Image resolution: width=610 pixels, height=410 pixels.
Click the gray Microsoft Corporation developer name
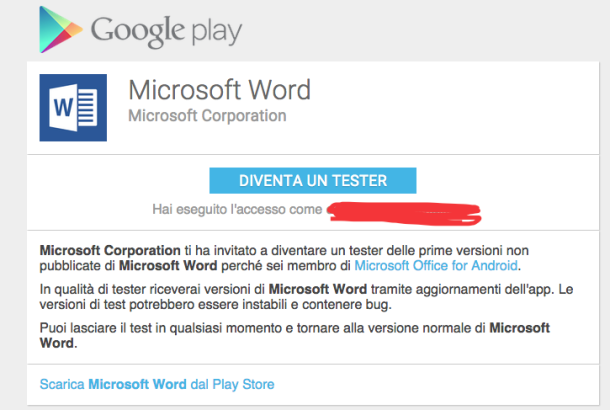(x=207, y=116)
